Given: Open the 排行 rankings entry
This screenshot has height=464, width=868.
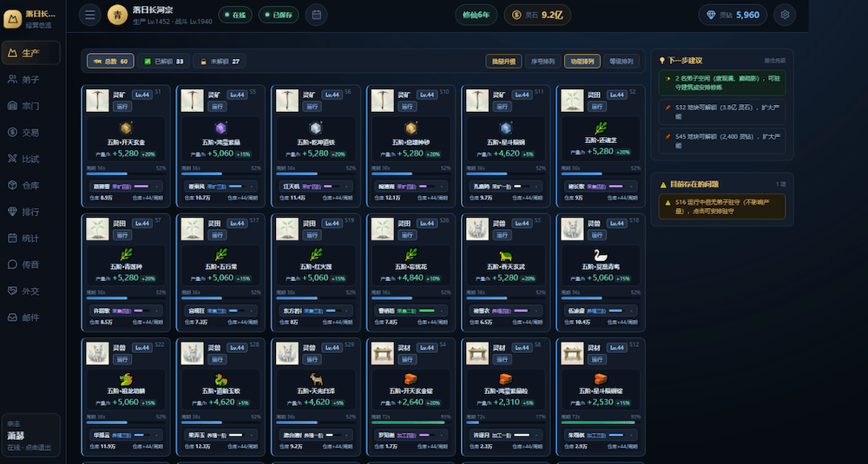Looking at the screenshot, I should (x=30, y=212).
